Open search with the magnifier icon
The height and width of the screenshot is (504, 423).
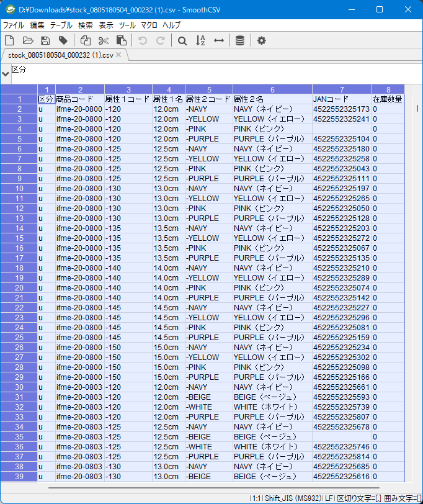[x=182, y=41]
